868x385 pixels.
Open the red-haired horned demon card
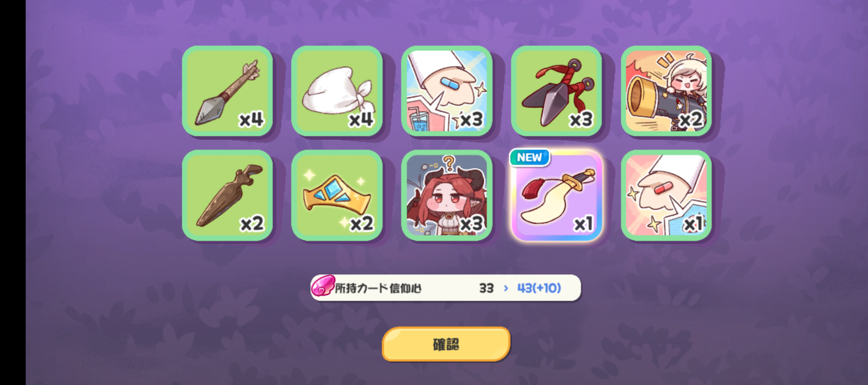[447, 195]
